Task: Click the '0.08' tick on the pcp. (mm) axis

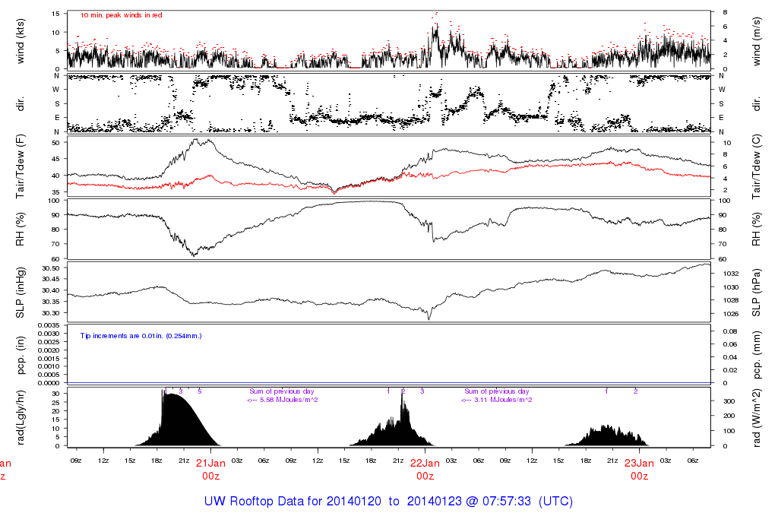Action: coord(730,331)
